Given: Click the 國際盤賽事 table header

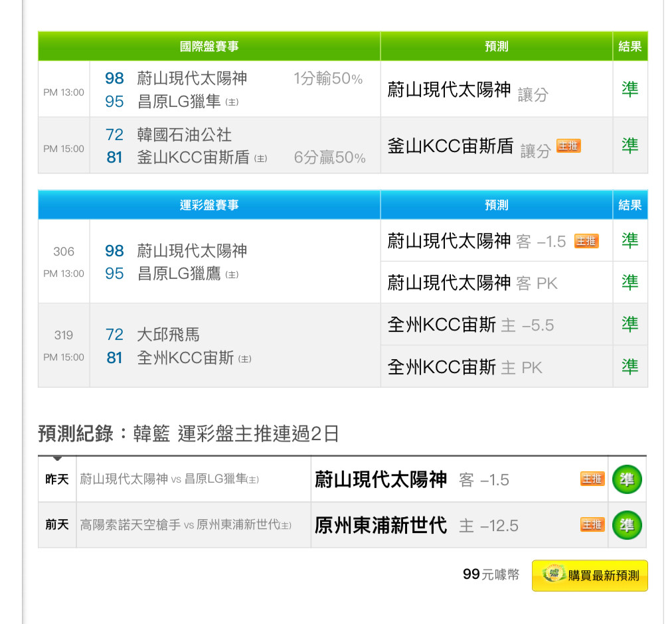Looking at the screenshot, I should coord(209,46).
